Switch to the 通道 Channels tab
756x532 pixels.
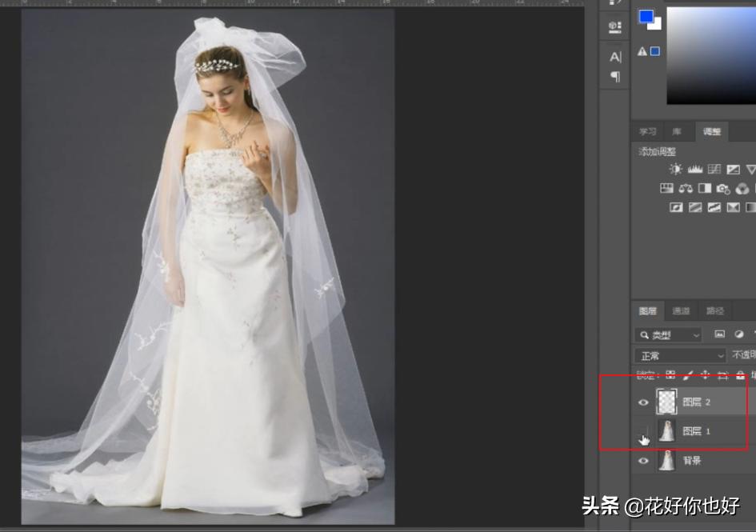[681, 311]
